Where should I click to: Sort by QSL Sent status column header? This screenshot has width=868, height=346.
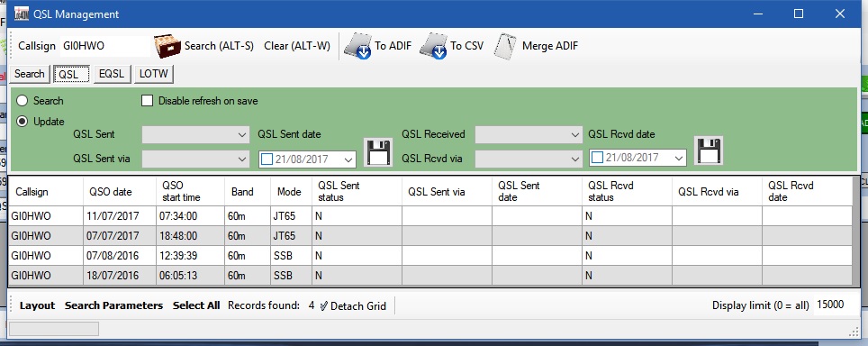[x=357, y=192]
